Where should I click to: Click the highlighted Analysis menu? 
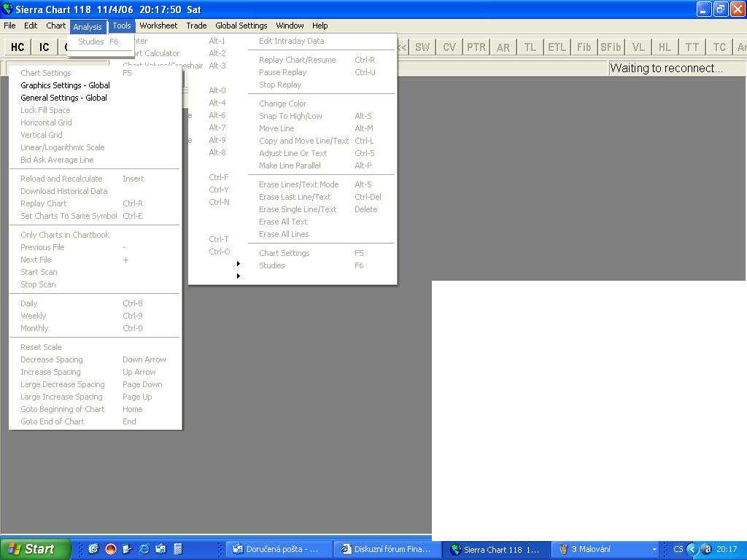pyautogui.click(x=88, y=27)
